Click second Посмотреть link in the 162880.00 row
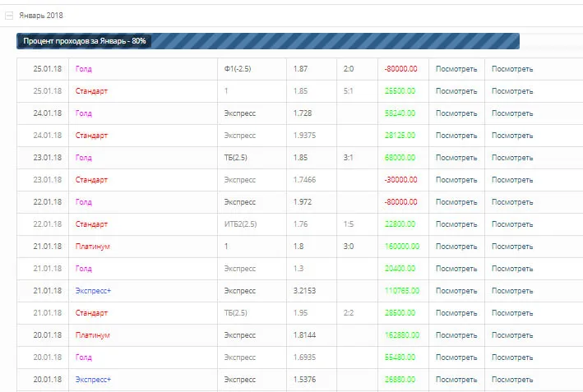The image size is (583, 392). (512, 335)
